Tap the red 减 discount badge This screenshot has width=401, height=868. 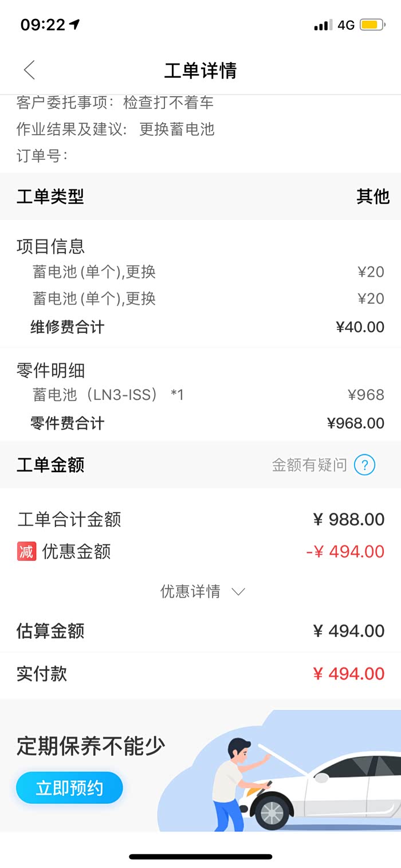(26, 551)
